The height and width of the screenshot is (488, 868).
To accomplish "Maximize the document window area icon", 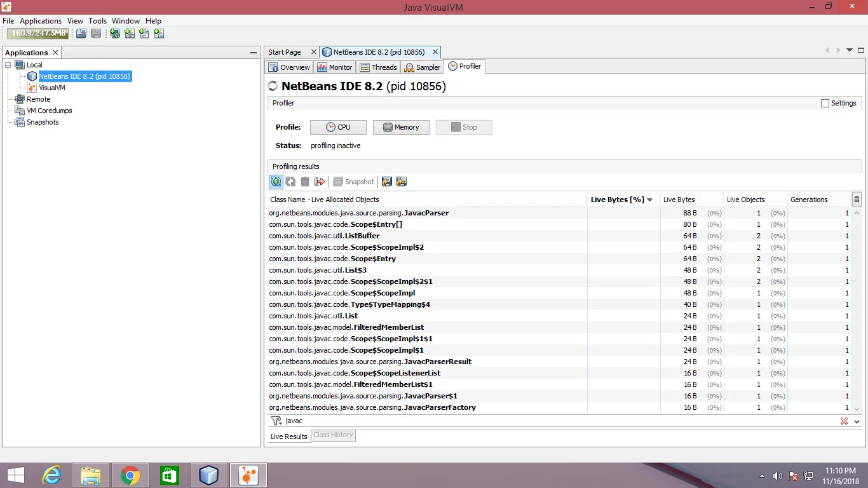I will (x=861, y=50).
